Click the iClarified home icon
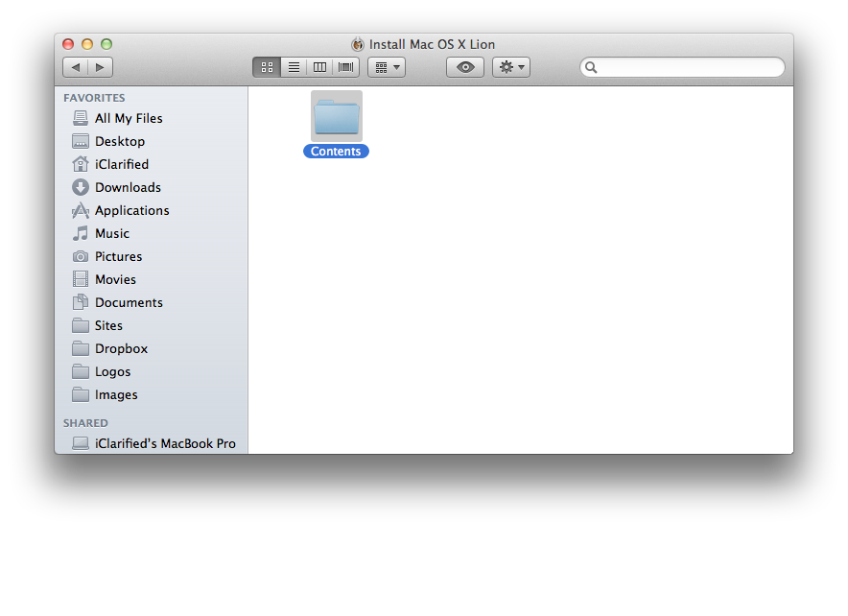Viewport: 848px width, 616px height. [80, 164]
